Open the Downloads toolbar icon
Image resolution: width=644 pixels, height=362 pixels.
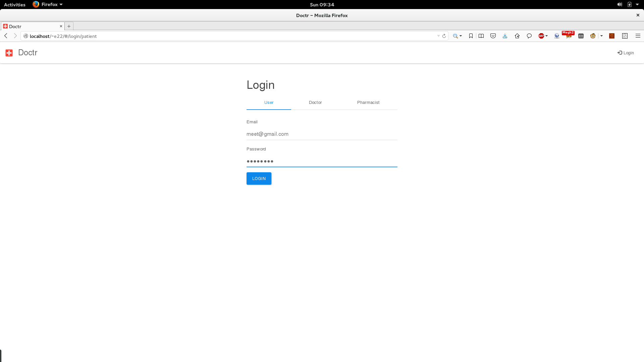(x=505, y=36)
